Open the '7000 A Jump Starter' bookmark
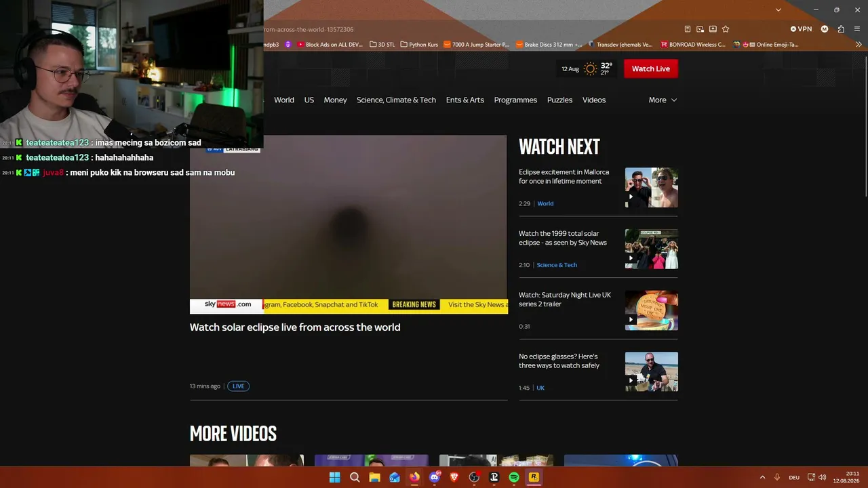 (476, 45)
